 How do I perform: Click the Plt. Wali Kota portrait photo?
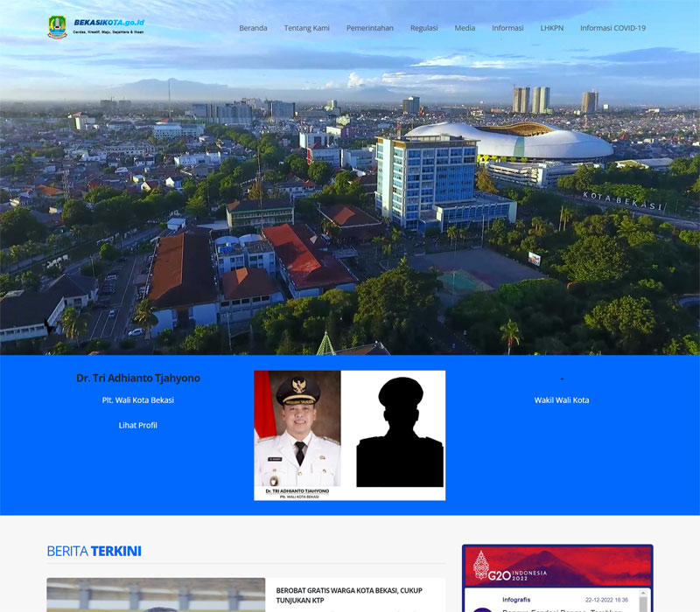(x=297, y=435)
